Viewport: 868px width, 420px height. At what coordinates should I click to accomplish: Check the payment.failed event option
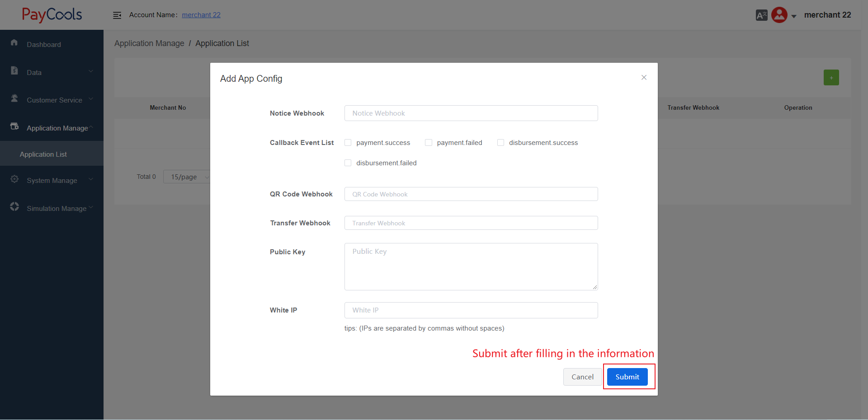[429, 143]
